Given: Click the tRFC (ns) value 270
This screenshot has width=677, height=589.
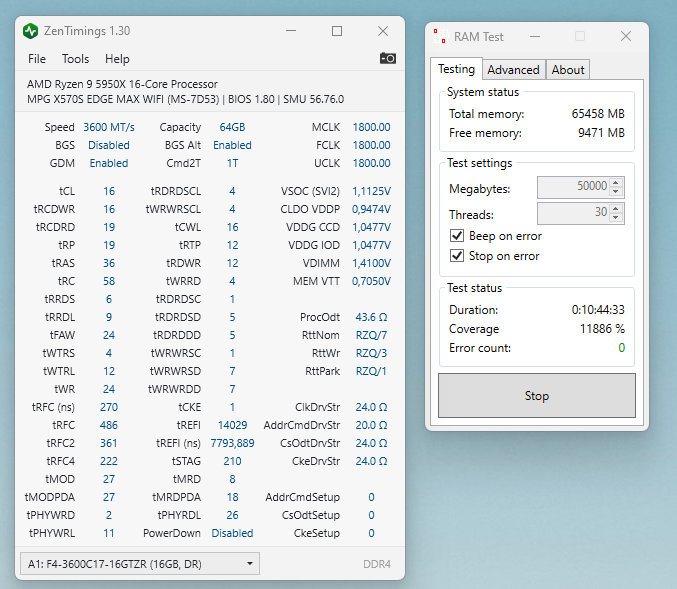Looking at the screenshot, I should pyautogui.click(x=109, y=407).
